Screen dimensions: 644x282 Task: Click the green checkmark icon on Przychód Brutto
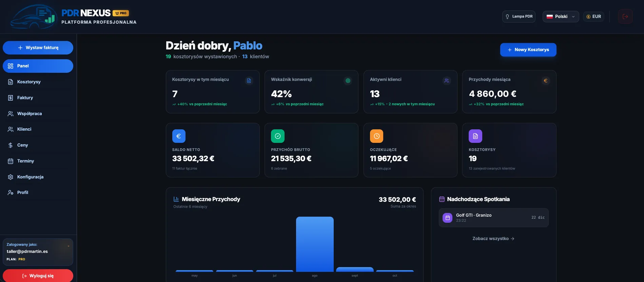coord(278,136)
